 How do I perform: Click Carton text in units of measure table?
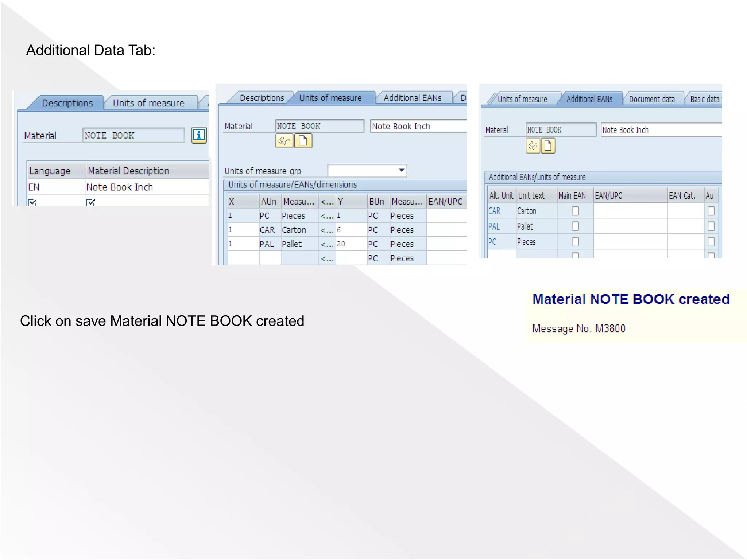click(x=294, y=230)
